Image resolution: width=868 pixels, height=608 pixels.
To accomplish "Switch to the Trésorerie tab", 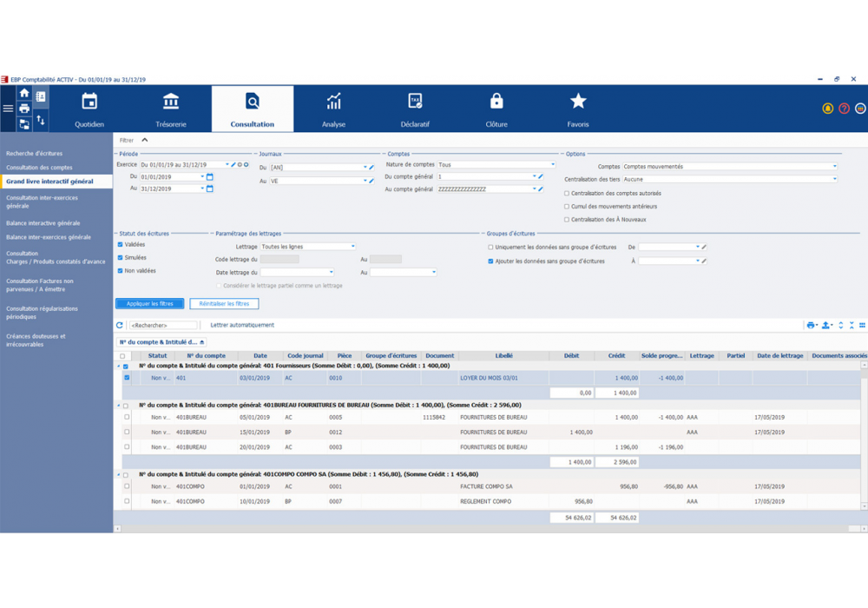I will [171, 109].
